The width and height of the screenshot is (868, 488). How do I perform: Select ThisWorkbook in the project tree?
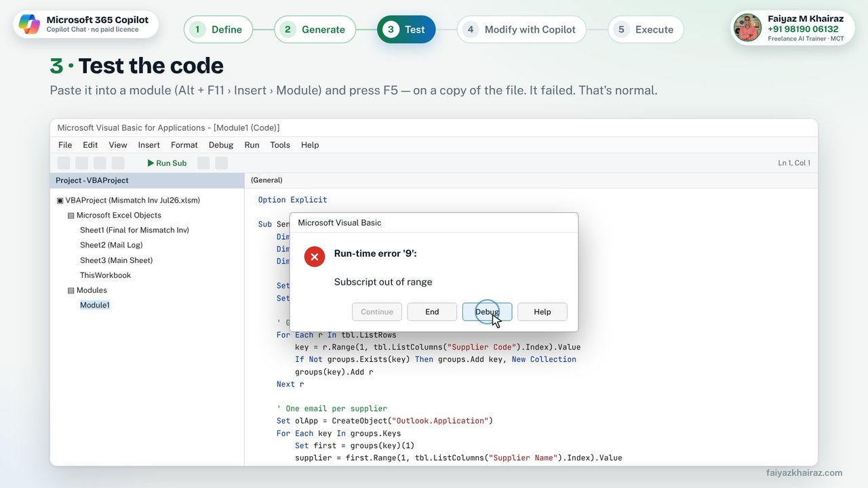coord(105,275)
